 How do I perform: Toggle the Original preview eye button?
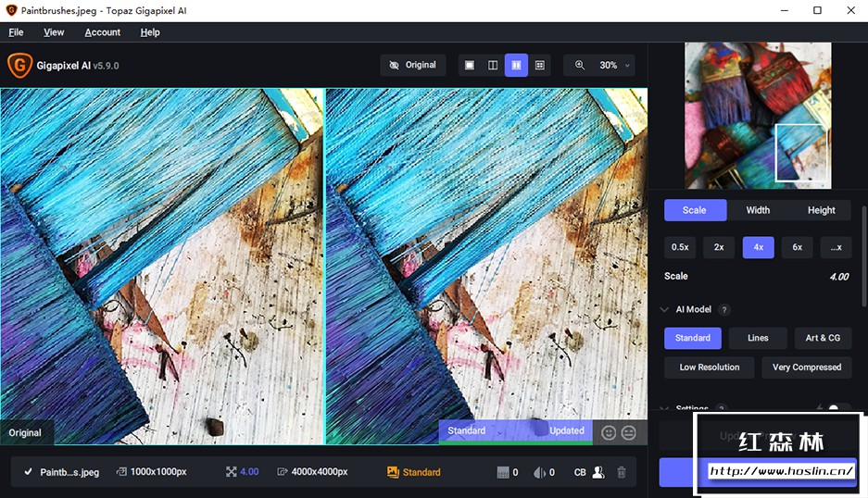(x=413, y=66)
